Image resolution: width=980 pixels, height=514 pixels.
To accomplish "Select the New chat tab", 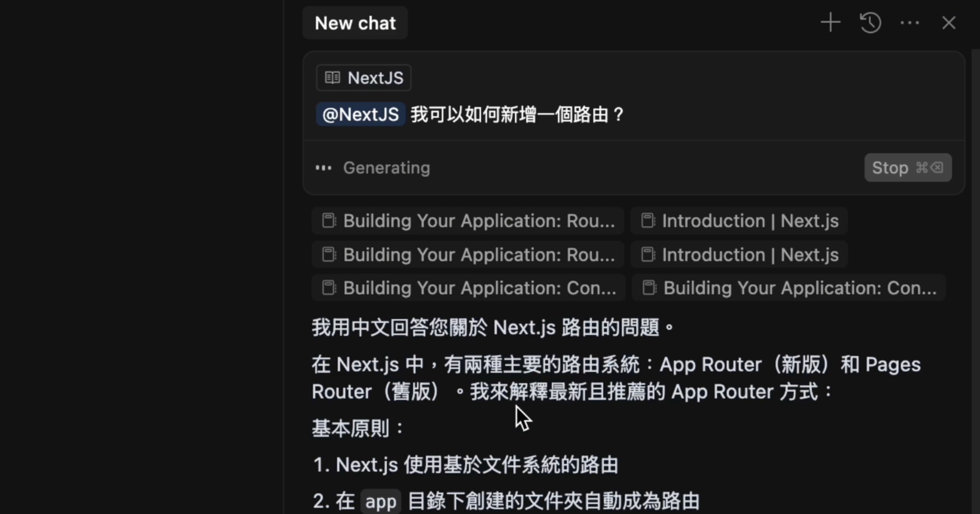I will click(355, 23).
